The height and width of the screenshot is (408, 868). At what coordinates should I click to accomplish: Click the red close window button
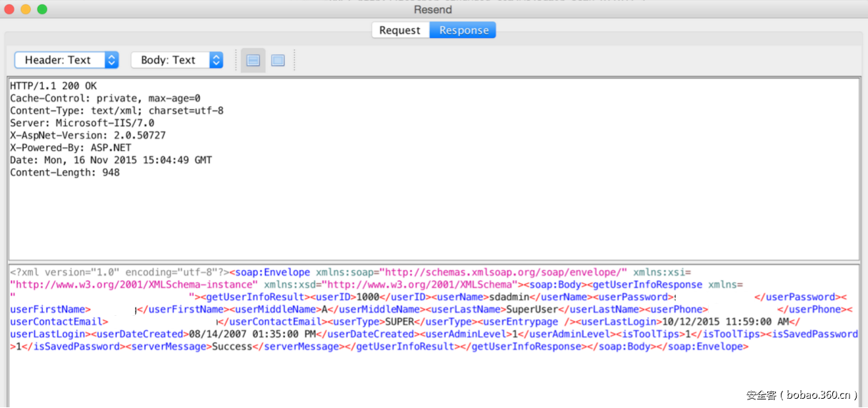click(x=9, y=9)
